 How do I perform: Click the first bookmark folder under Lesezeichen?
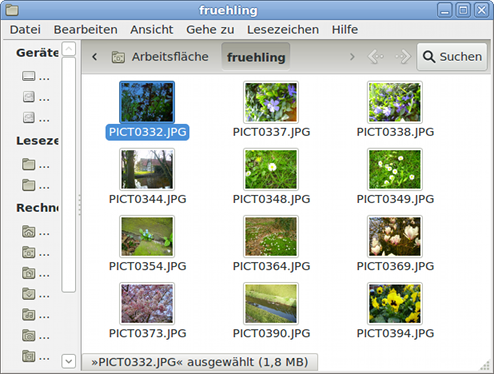pos(29,164)
